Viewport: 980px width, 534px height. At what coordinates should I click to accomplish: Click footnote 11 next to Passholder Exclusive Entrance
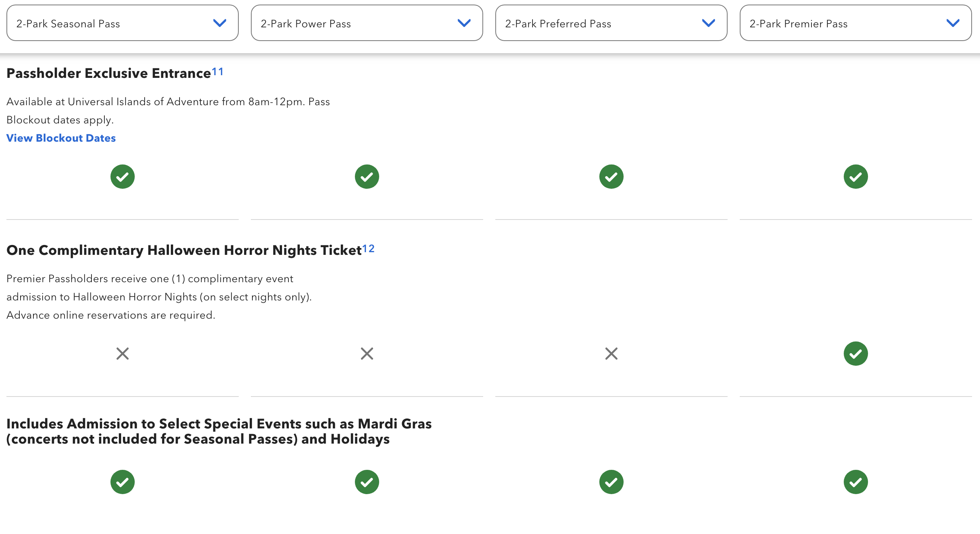click(x=217, y=71)
